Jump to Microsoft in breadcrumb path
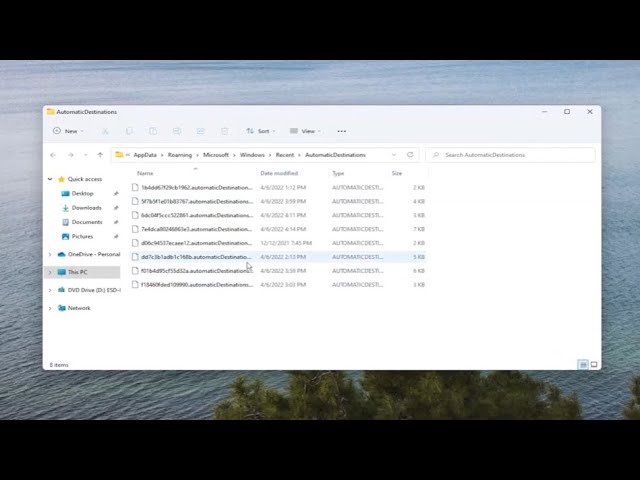 [216, 155]
